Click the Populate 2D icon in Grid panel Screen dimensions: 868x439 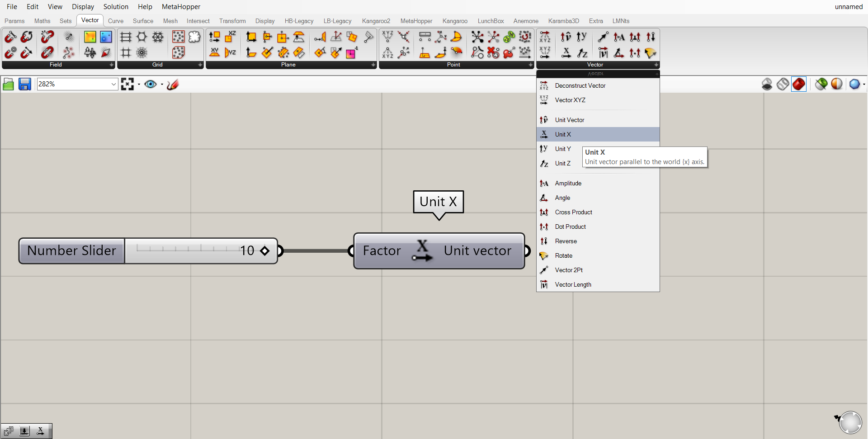tap(178, 37)
